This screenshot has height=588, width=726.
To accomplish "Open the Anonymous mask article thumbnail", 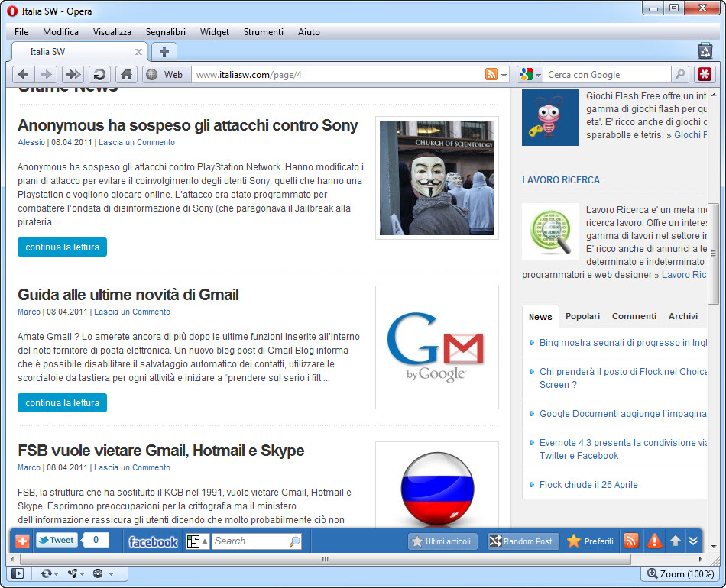I will [437, 178].
